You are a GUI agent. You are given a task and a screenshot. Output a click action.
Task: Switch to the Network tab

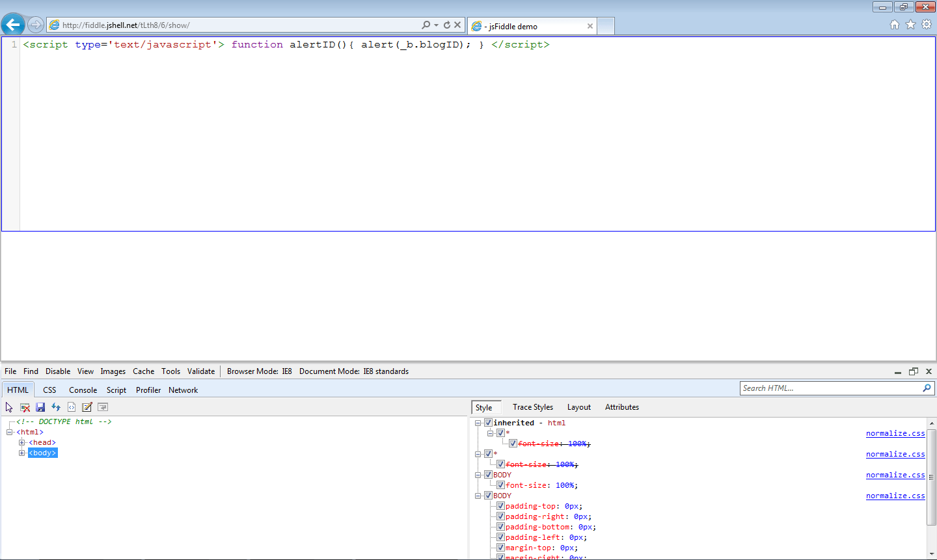tap(183, 390)
